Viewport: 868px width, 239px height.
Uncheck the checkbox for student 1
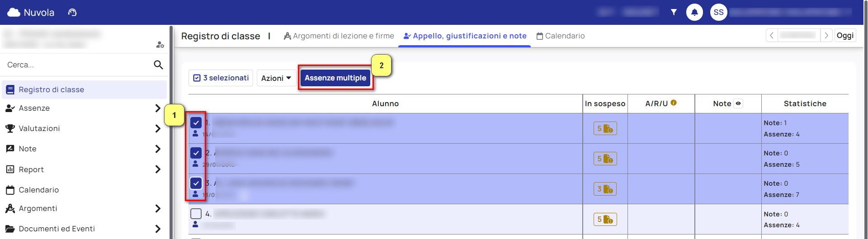coord(196,122)
